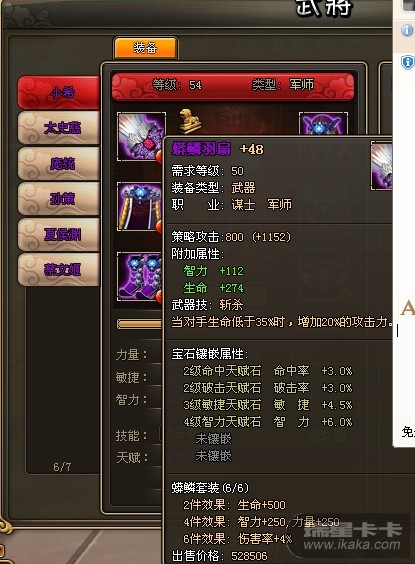Select general 夏侯渊
Viewport: 415px width, 564px height.
[x=59, y=234]
